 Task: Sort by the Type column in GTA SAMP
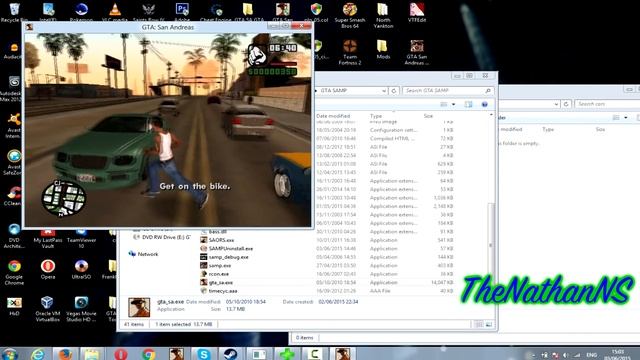tap(376, 116)
